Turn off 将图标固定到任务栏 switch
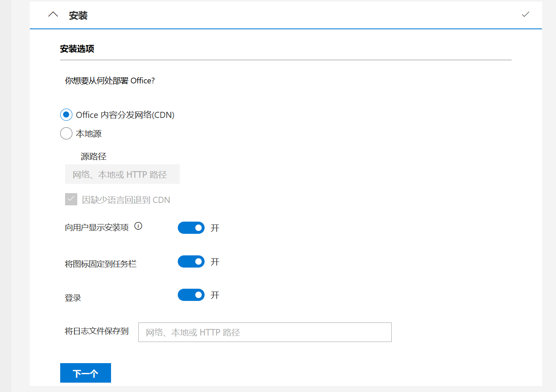 pyautogui.click(x=191, y=261)
